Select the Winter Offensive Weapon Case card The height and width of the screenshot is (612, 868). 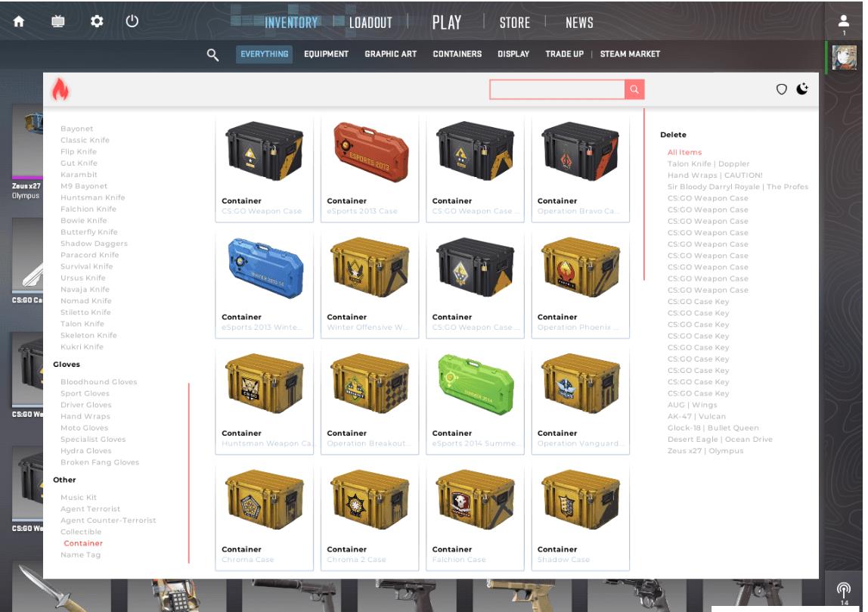(x=369, y=284)
